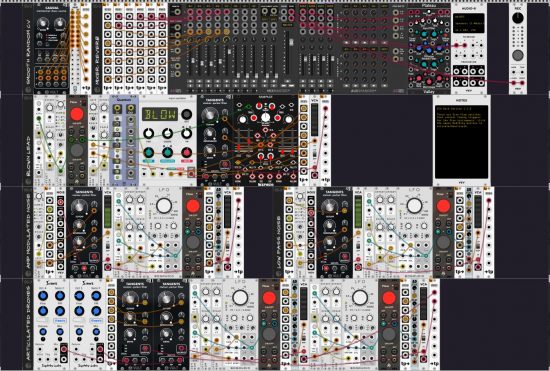Image resolution: width=550 pixels, height=371 pixels.
Task: Click top-left blue knob on second Saws module
Action: (x=79, y=296)
